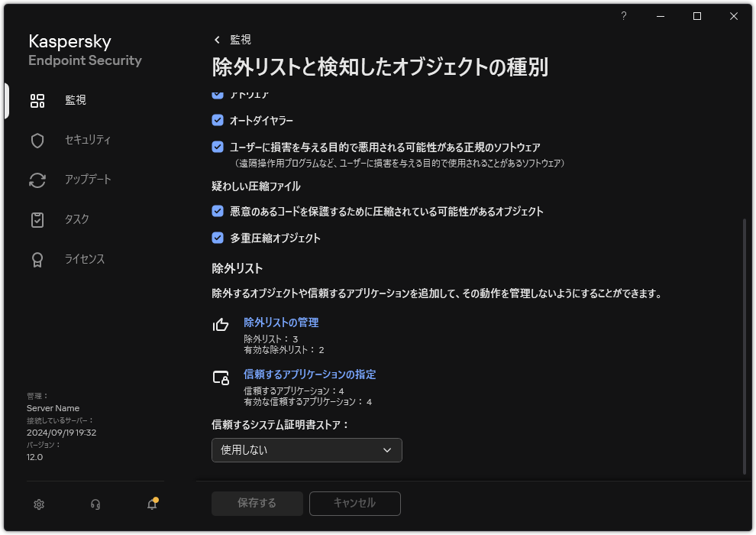The height and width of the screenshot is (535, 756).
Task: Open タスク using the clipboard icon
Action: 37,219
